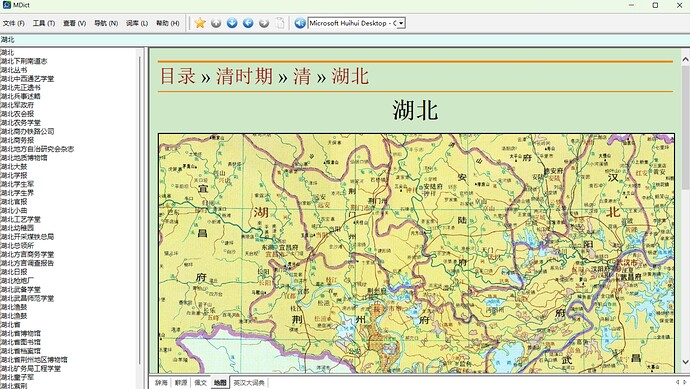Select 湖北下荆南道志 in the word list

click(24, 61)
